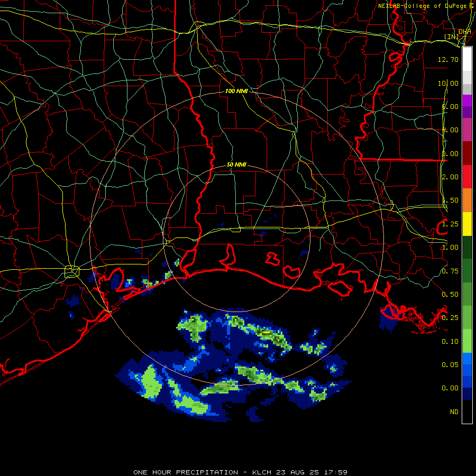The image size is (476, 476).
Task: Click the bright magenta legend swatch
Action: [467, 100]
